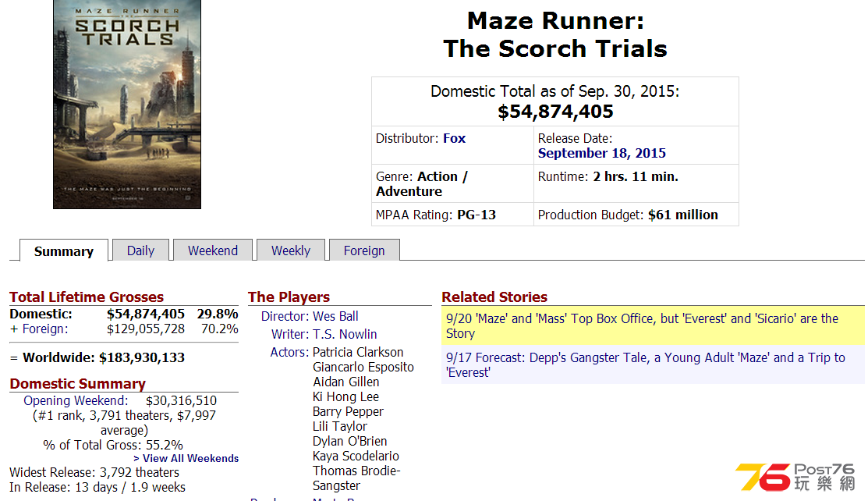Screen dimensions: 868x501
Task: Open the Foreign grosses link
Action: (x=44, y=329)
